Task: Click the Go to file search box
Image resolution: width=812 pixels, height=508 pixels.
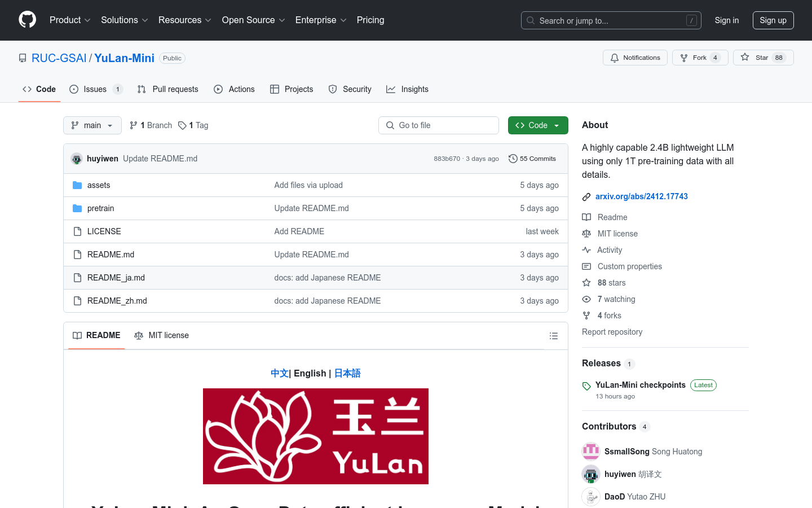Action: tap(439, 125)
